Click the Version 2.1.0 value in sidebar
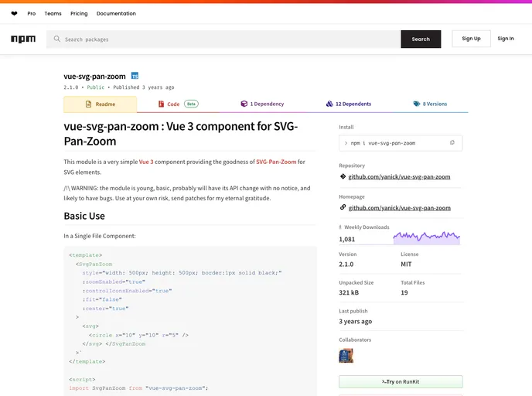 (x=346, y=265)
